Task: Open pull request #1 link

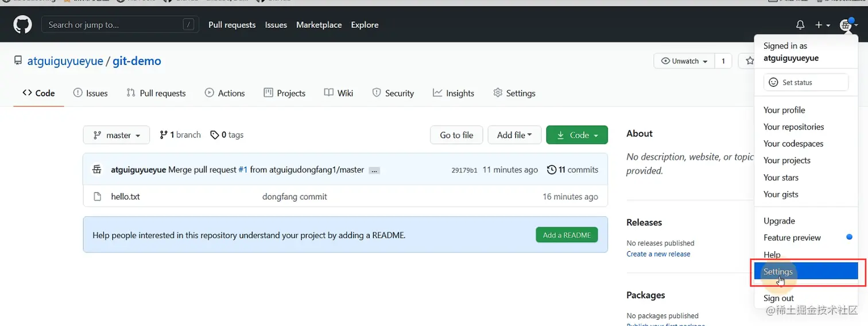Action: (x=243, y=170)
